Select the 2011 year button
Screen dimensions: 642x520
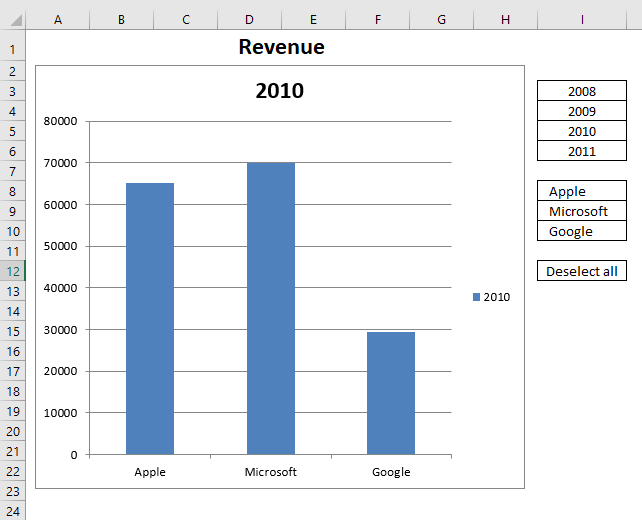click(581, 151)
